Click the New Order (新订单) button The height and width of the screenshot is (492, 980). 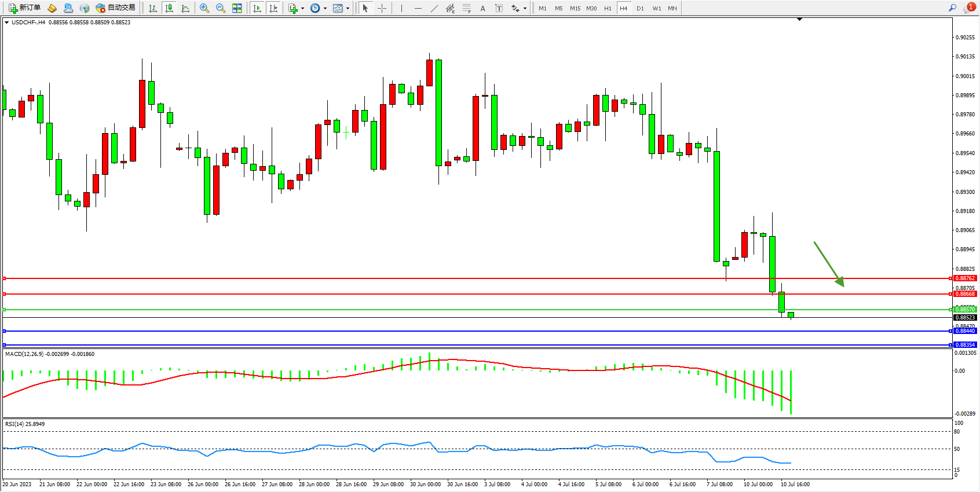pos(24,8)
